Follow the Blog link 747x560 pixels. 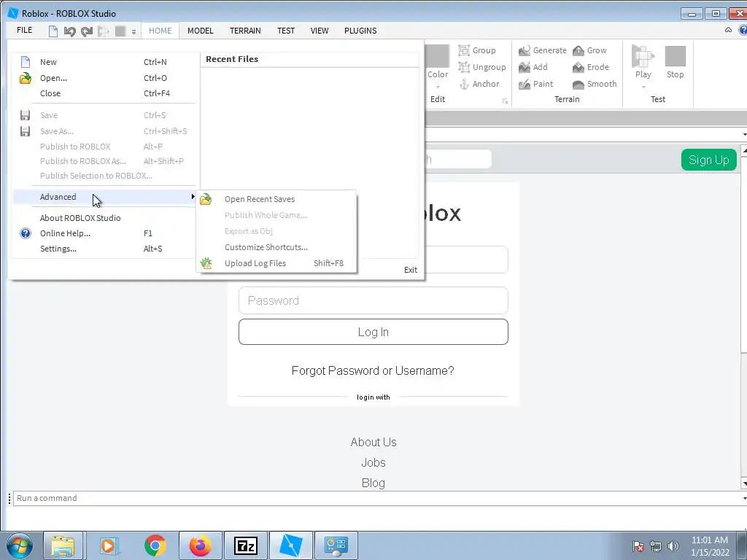[373, 483]
